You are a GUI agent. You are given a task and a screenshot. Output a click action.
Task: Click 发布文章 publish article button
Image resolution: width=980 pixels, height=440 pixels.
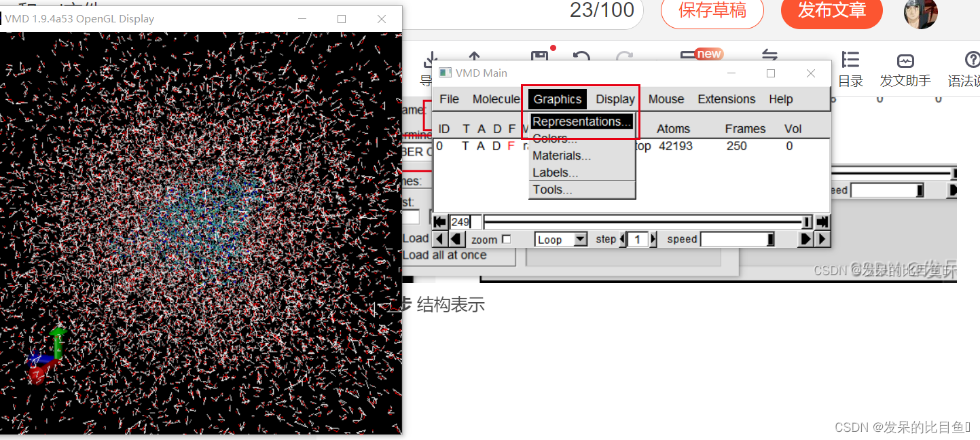[x=831, y=10]
